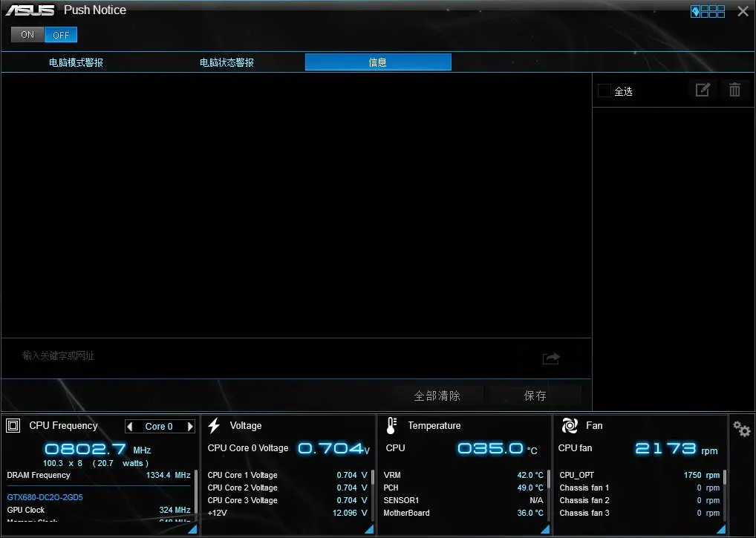
Task: Click the GPU Clock row
Action: [x=99, y=510]
